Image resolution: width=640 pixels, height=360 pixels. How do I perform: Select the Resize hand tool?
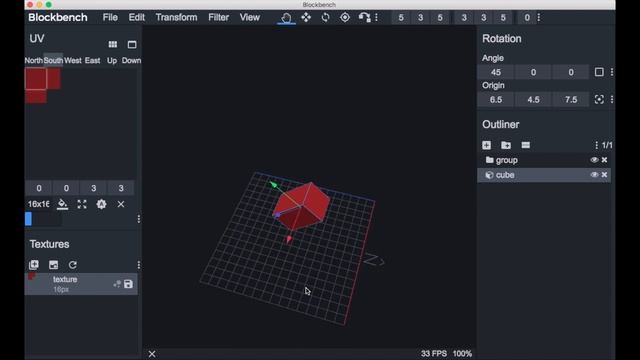(x=286, y=18)
